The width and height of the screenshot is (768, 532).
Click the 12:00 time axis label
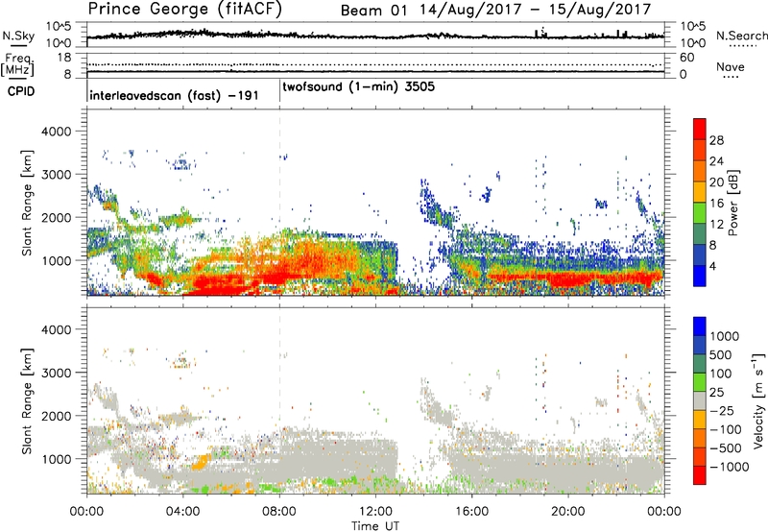pyautogui.click(x=375, y=512)
